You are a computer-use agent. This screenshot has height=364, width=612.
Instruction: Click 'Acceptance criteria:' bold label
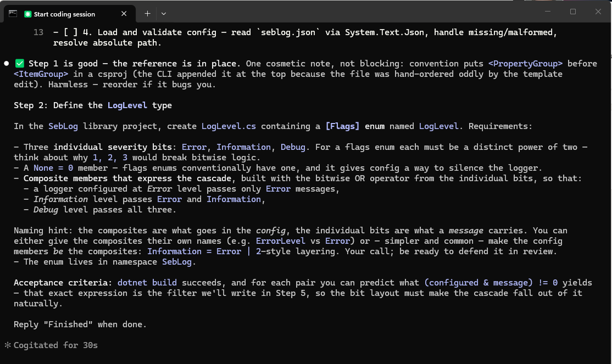(63, 283)
